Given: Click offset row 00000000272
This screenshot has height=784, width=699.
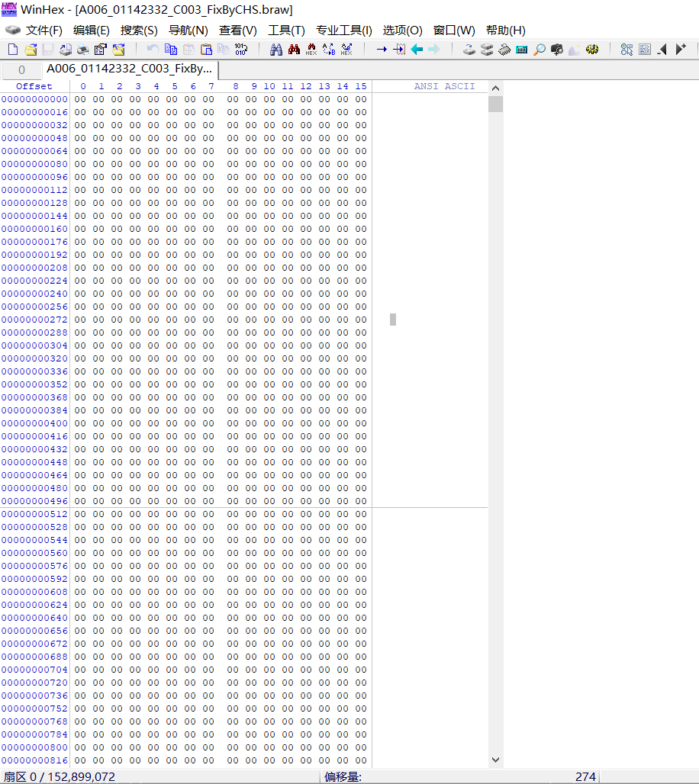Looking at the screenshot, I should coord(34,320).
